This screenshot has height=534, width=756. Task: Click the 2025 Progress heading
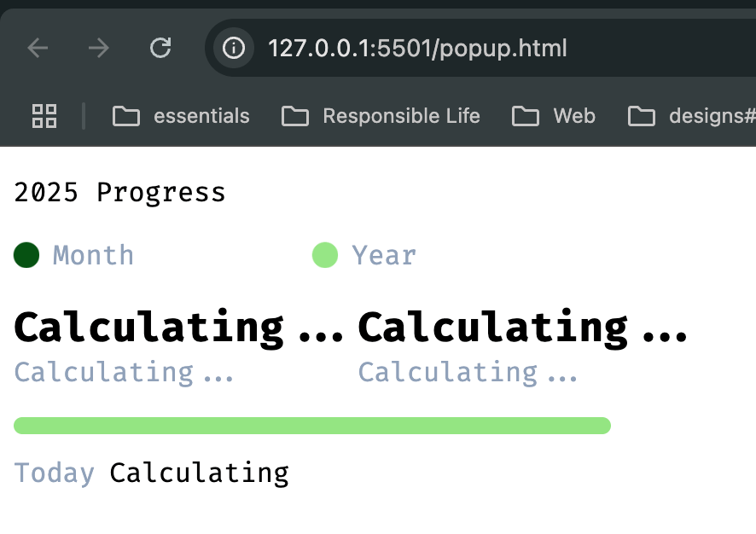(119, 193)
